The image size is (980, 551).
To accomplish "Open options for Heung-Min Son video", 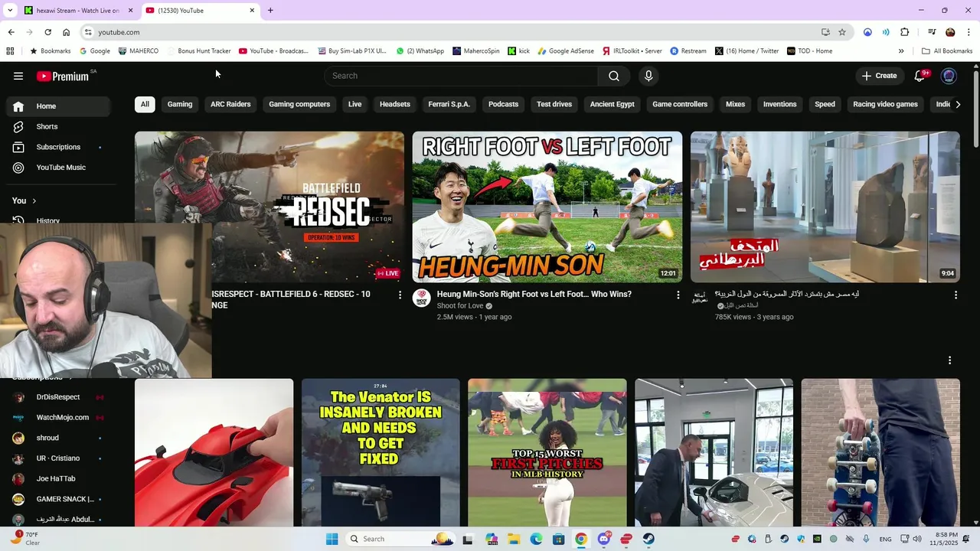I will pyautogui.click(x=678, y=295).
